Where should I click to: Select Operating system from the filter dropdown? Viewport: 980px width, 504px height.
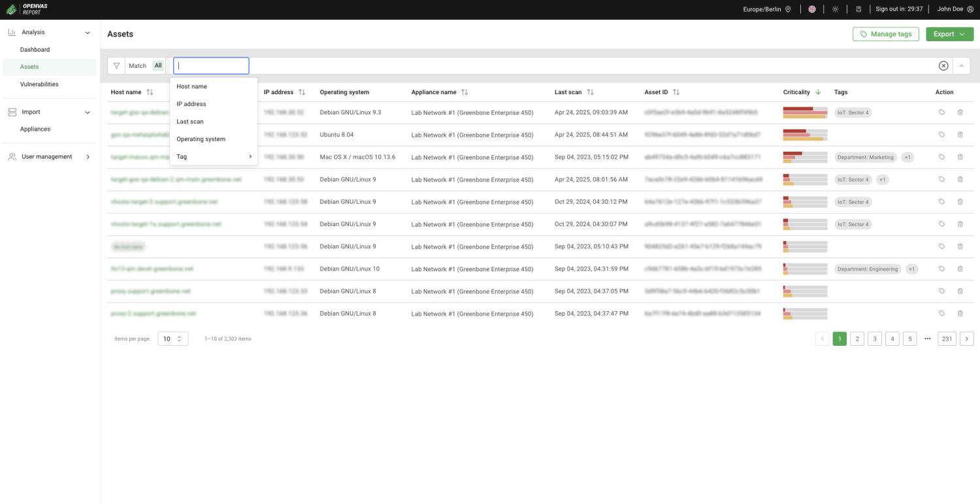click(x=202, y=139)
